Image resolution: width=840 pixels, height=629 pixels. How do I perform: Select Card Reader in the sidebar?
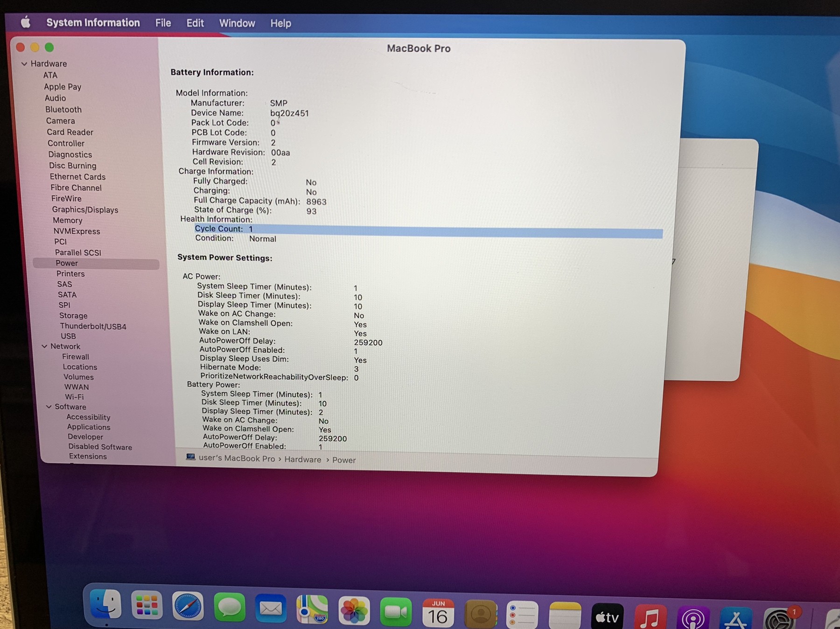(x=70, y=132)
